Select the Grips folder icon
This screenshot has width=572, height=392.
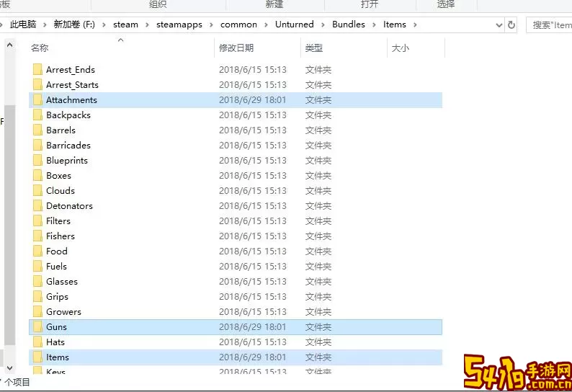point(37,297)
